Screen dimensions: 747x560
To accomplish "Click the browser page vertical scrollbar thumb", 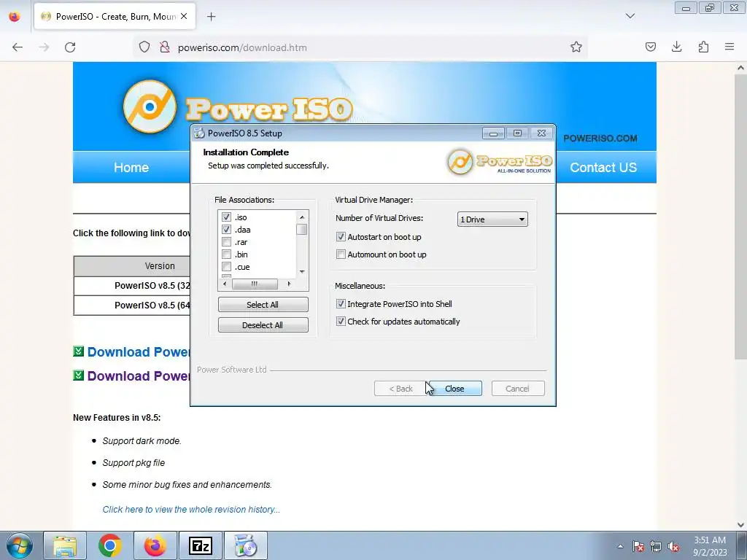I will pyautogui.click(x=740, y=217).
